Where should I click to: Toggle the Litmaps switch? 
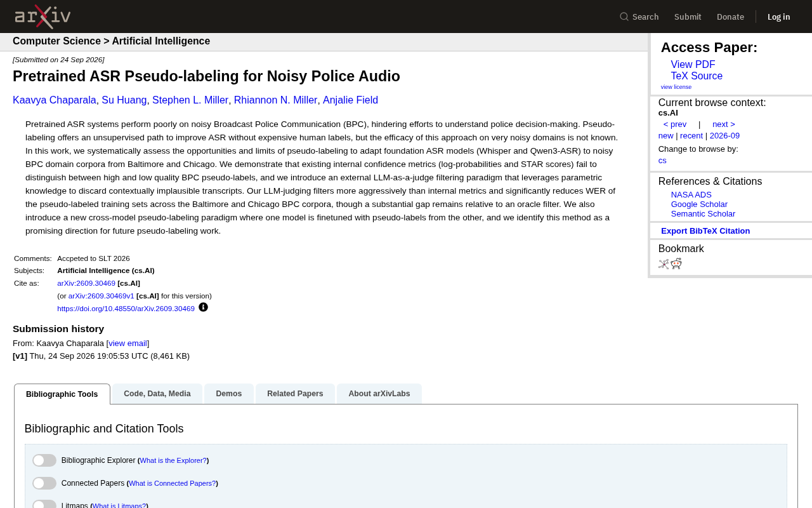point(44,504)
